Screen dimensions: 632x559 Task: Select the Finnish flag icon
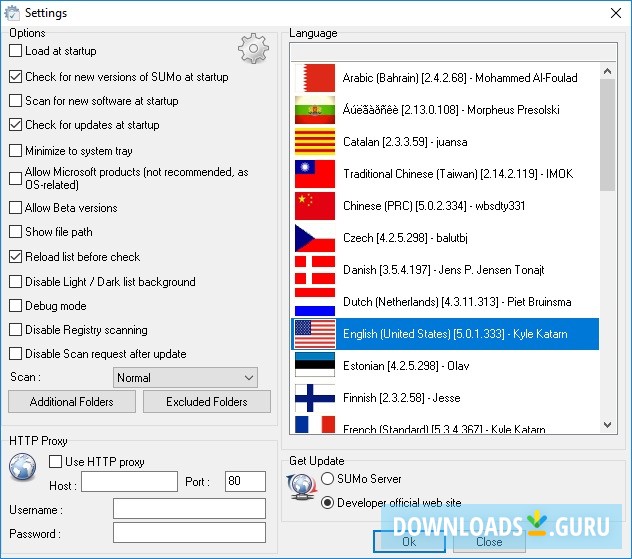tap(315, 398)
